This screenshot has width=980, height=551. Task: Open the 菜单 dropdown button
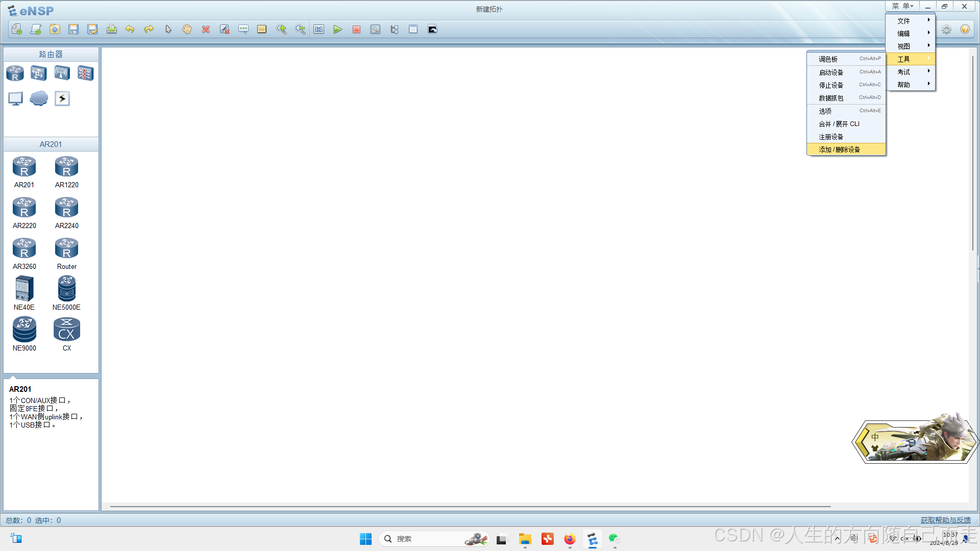pos(902,6)
